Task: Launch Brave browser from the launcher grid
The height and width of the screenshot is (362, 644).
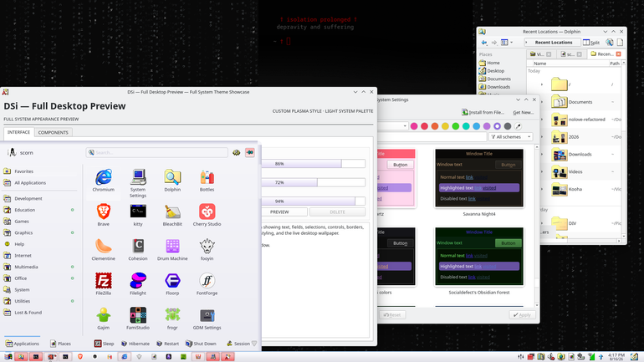Action: 103,215
